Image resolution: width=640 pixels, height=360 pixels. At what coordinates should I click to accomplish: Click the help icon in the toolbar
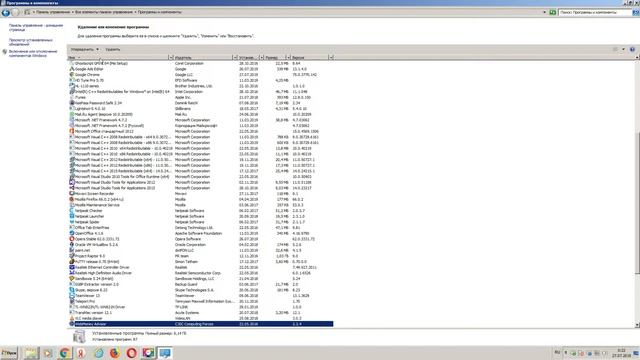tap(632, 49)
